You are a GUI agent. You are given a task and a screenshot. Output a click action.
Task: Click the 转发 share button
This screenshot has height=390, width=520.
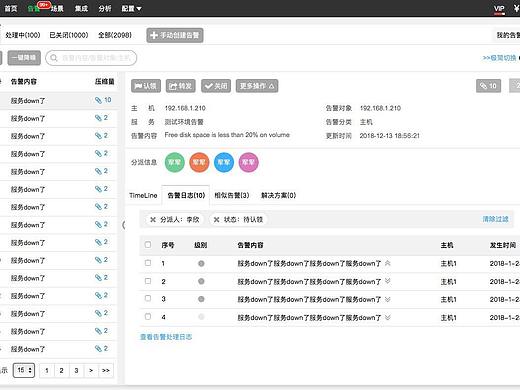tap(180, 86)
